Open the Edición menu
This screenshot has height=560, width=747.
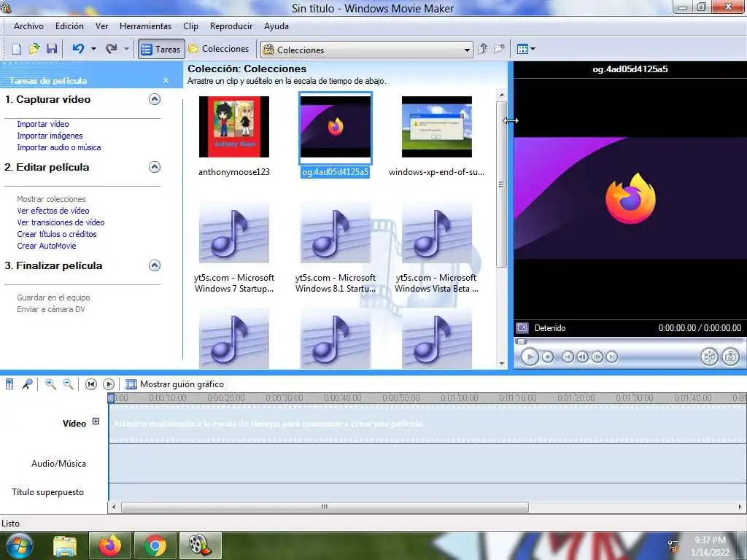(x=69, y=26)
